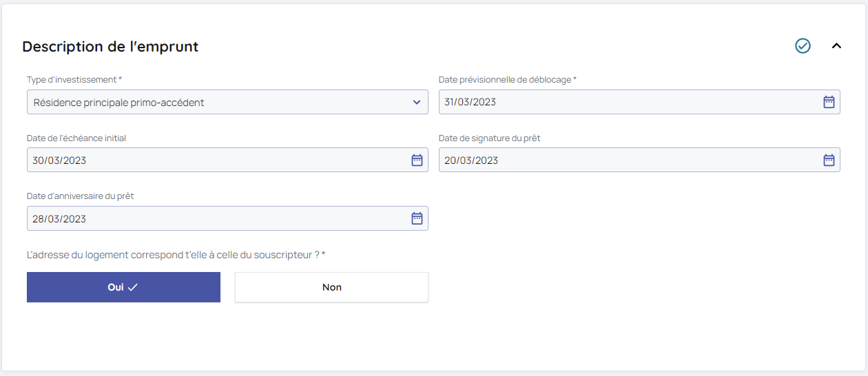Click the section validation checkmark circle icon
Image resolution: width=868 pixels, height=376 pixels.
(803, 46)
